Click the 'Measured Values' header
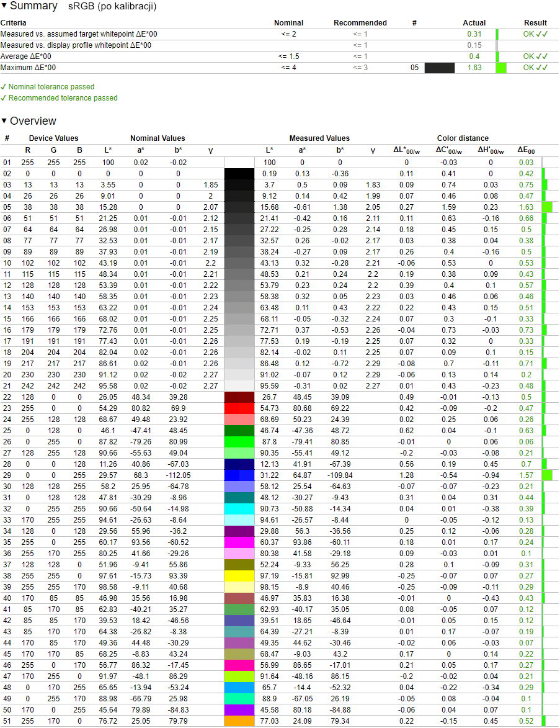This screenshot has width=560, height=728. click(319, 138)
